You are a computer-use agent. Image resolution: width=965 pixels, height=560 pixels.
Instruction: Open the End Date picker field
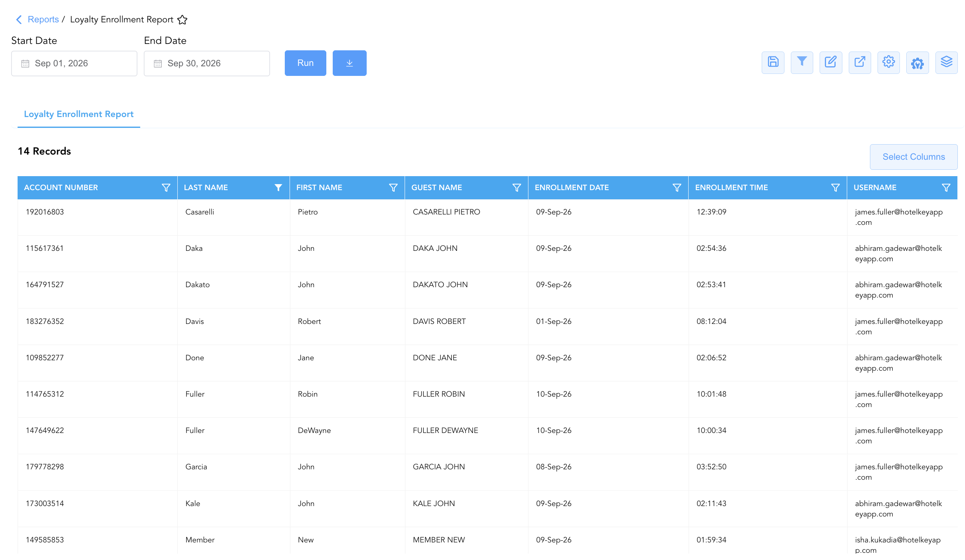point(207,64)
